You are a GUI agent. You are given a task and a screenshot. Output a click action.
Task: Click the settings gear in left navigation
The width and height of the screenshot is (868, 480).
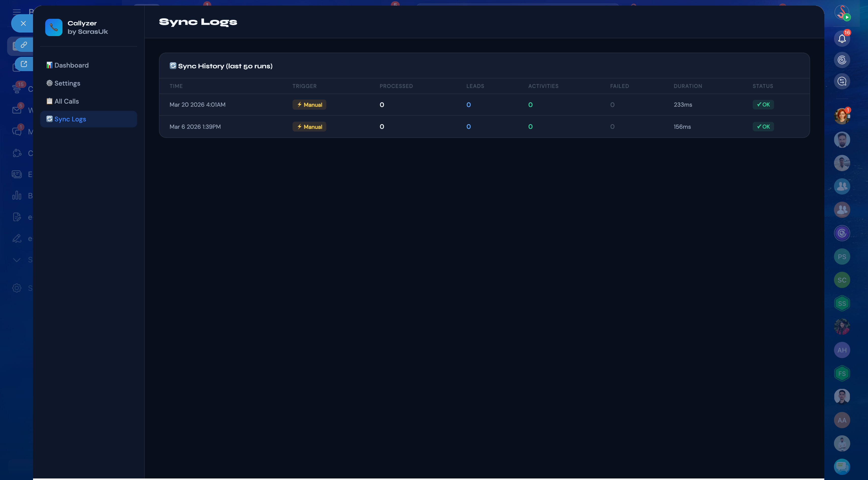coord(17,288)
